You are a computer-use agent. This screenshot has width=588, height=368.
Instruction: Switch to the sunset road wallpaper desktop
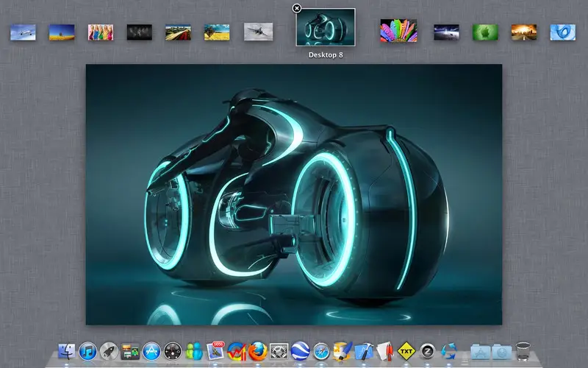[524, 32]
